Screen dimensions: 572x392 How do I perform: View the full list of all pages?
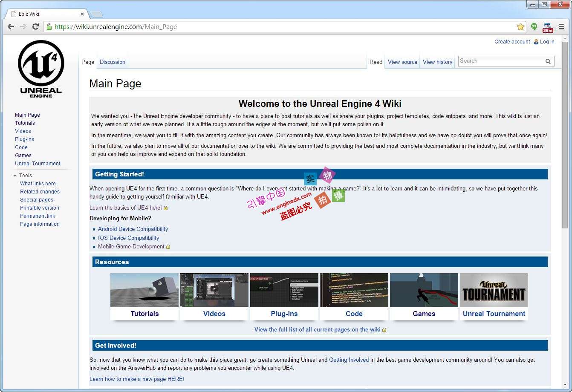click(318, 330)
